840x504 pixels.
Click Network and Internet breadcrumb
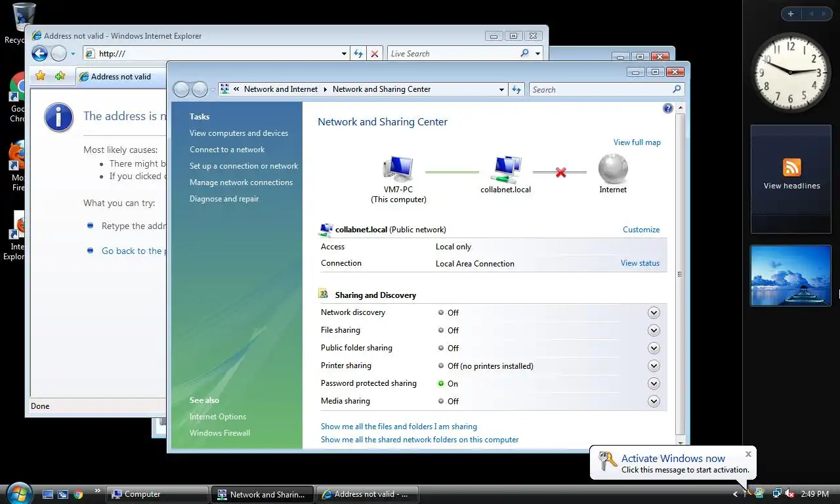tap(281, 89)
